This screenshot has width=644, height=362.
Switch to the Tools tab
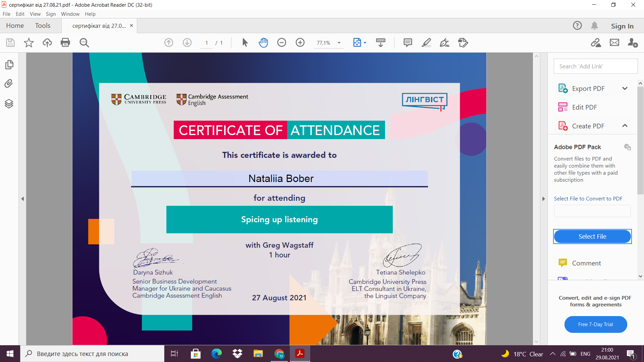pyautogui.click(x=43, y=26)
